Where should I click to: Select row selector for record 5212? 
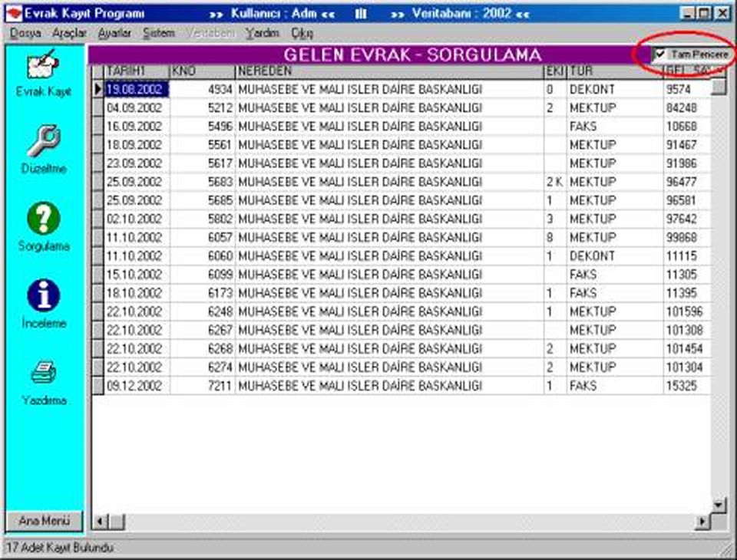click(97, 108)
